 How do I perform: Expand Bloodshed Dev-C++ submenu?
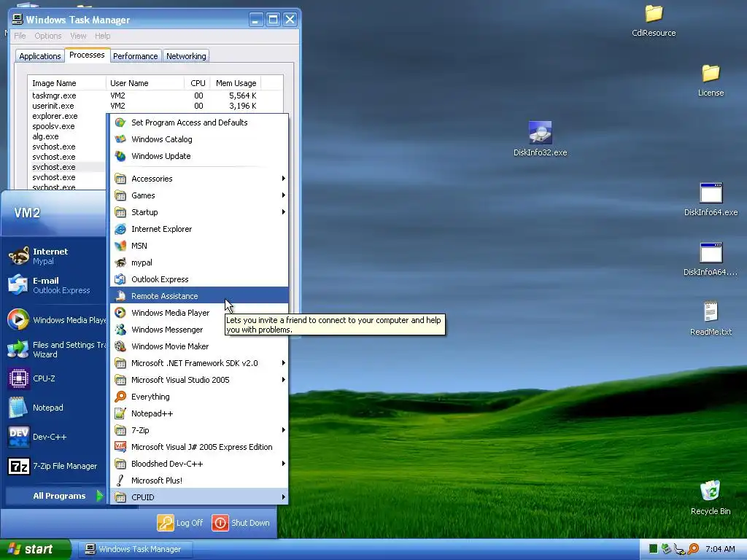pyautogui.click(x=199, y=463)
